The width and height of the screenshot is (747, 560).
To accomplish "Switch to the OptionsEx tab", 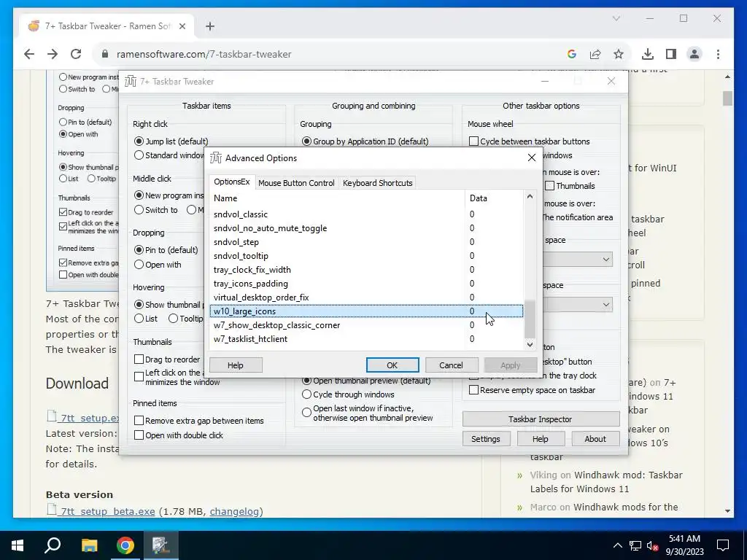I will pyautogui.click(x=231, y=182).
